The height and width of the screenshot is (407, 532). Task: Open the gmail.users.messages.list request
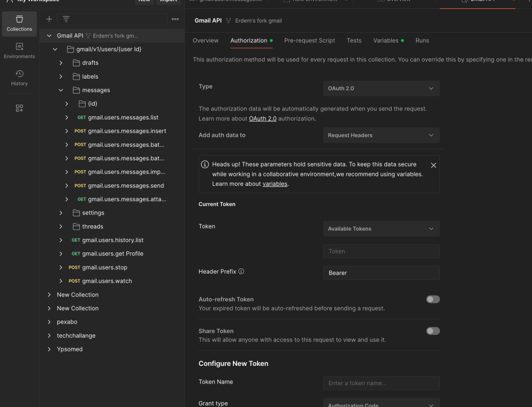pyautogui.click(x=123, y=118)
